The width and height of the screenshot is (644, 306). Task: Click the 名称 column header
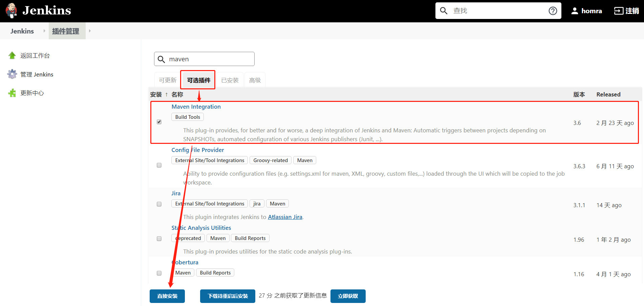[177, 94]
